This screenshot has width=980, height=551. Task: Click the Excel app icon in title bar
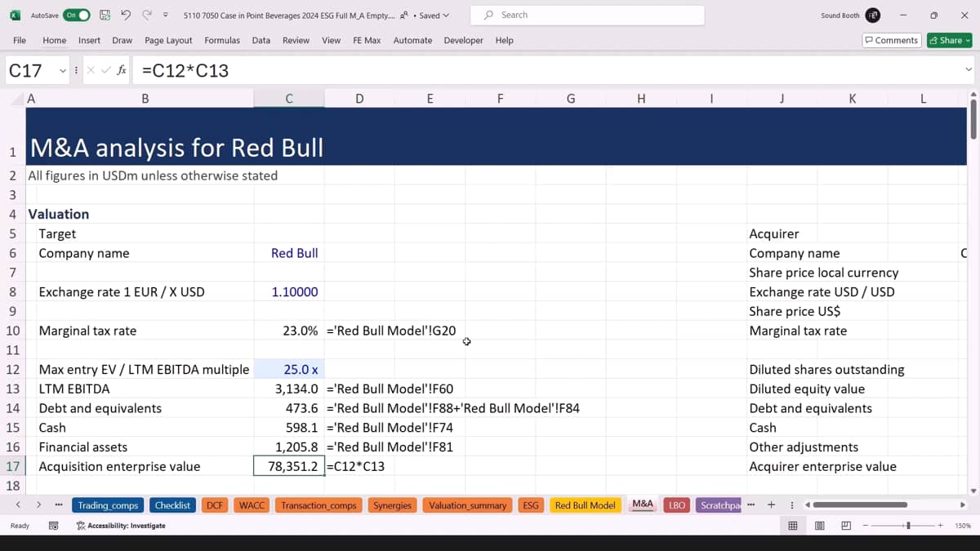(x=15, y=16)
